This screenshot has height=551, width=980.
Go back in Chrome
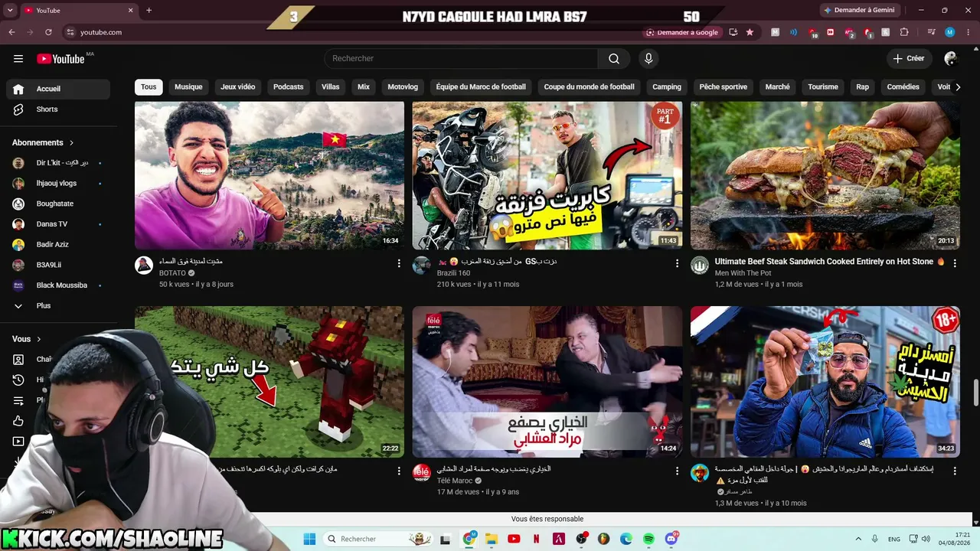point(11,32)
